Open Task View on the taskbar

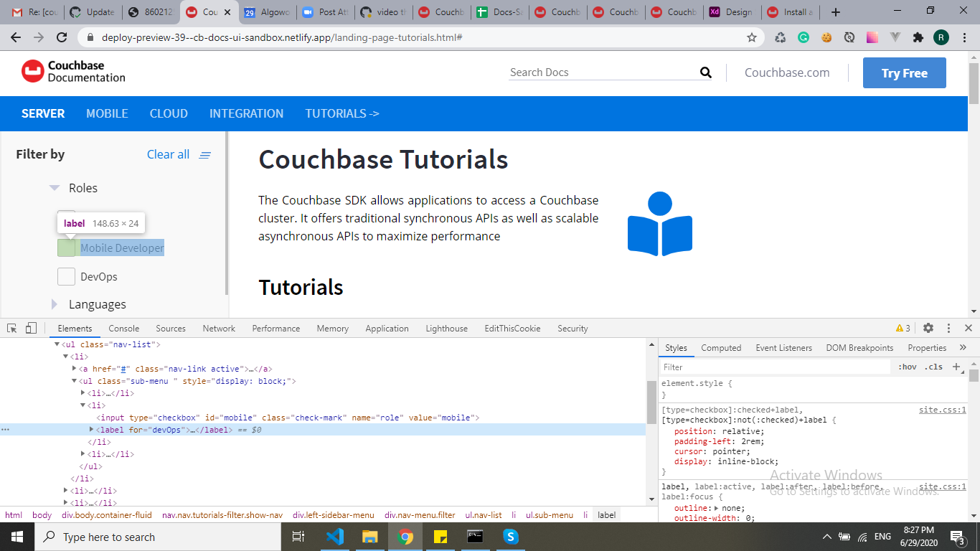pos(299,537)
